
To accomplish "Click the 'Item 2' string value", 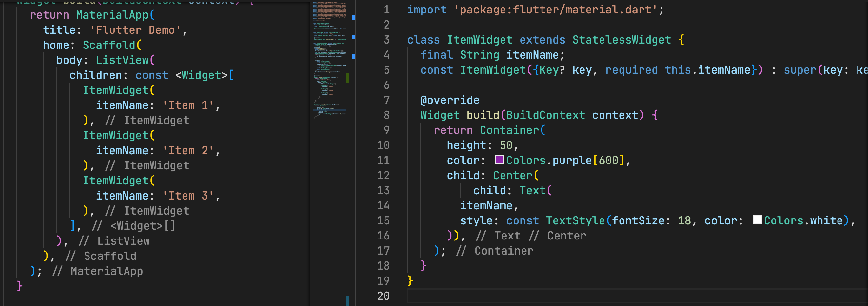I will point(188,150).
